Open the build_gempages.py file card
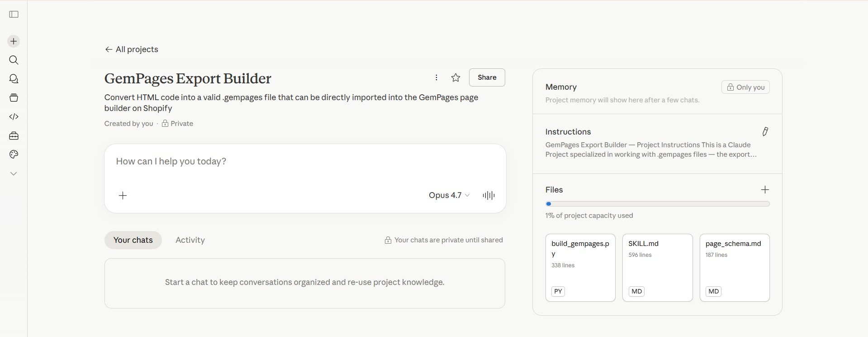This screenshot has width=868, height=337. pyautogui.click(x=580, y=268)
